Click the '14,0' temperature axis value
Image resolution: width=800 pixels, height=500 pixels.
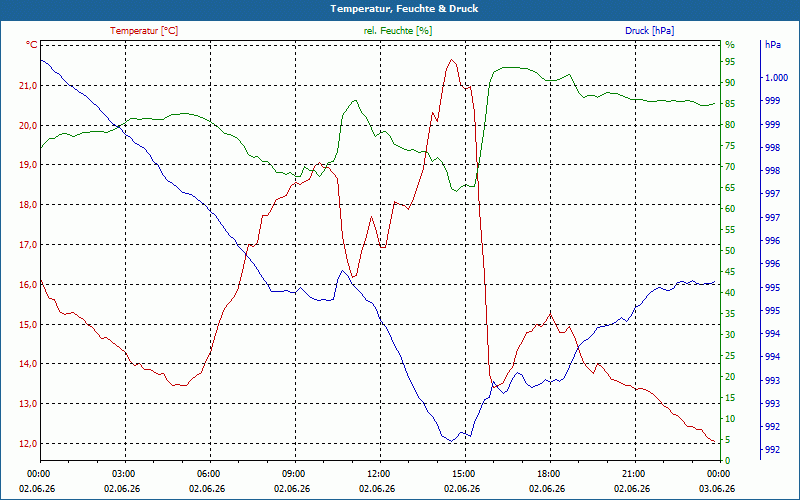tap(29, 364)
